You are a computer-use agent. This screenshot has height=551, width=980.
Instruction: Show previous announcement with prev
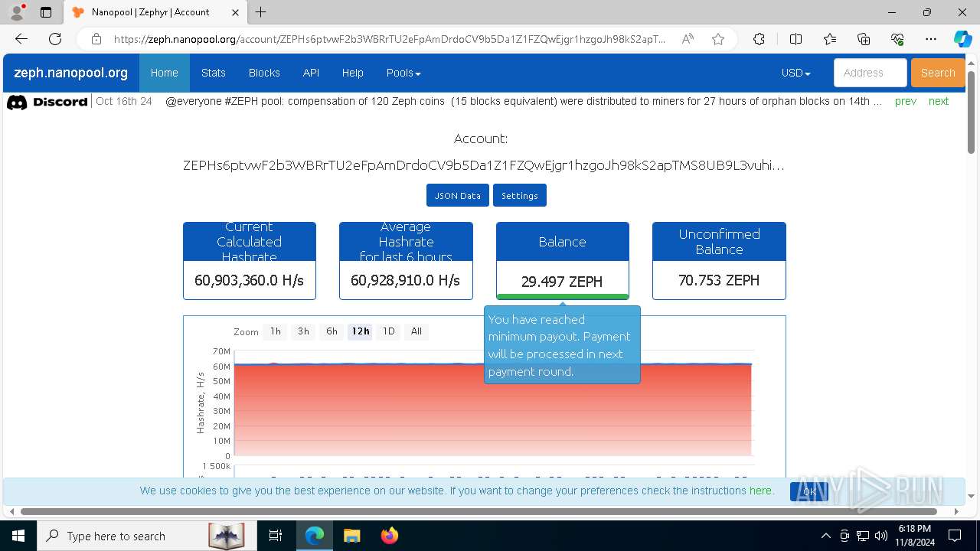(905, 101)
